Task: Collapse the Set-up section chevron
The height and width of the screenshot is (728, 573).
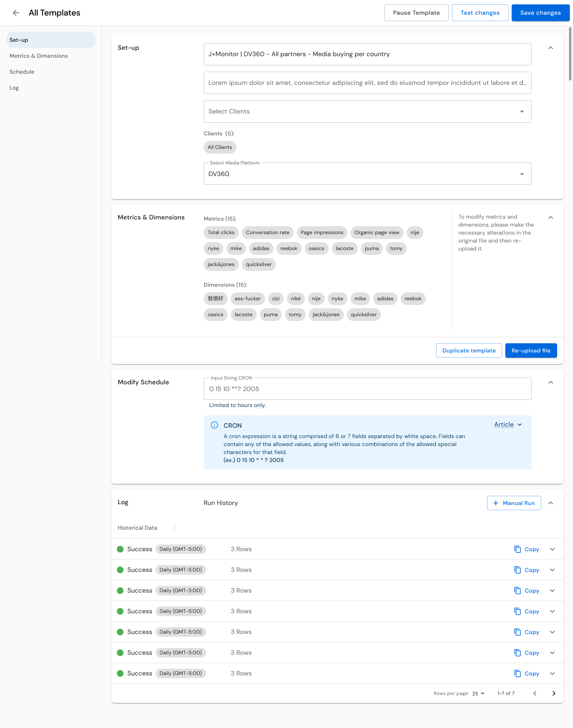Action: [x=551, y=48]
